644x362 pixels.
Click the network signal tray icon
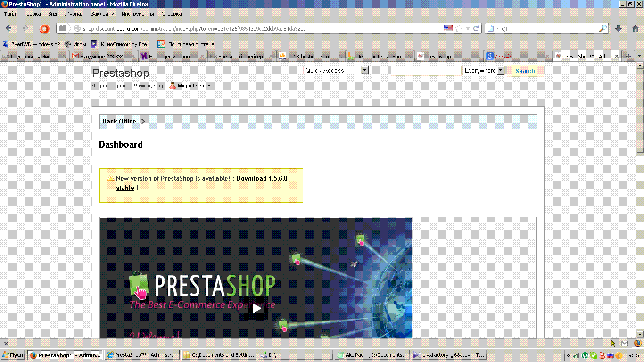click(577, 355)
